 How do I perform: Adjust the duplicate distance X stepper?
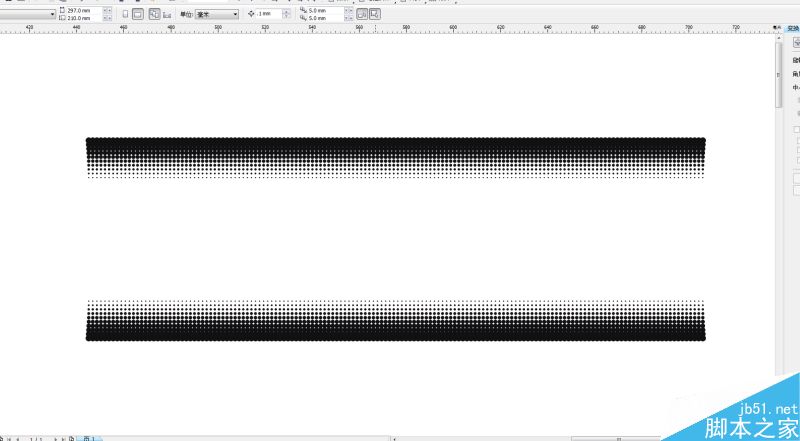point(348,10)
